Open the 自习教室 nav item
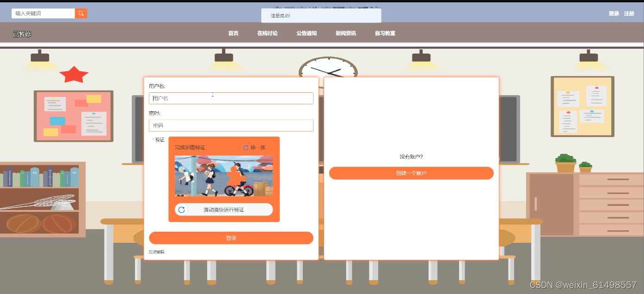This screenshot has height=294, width=644. [x=385, y=33]
